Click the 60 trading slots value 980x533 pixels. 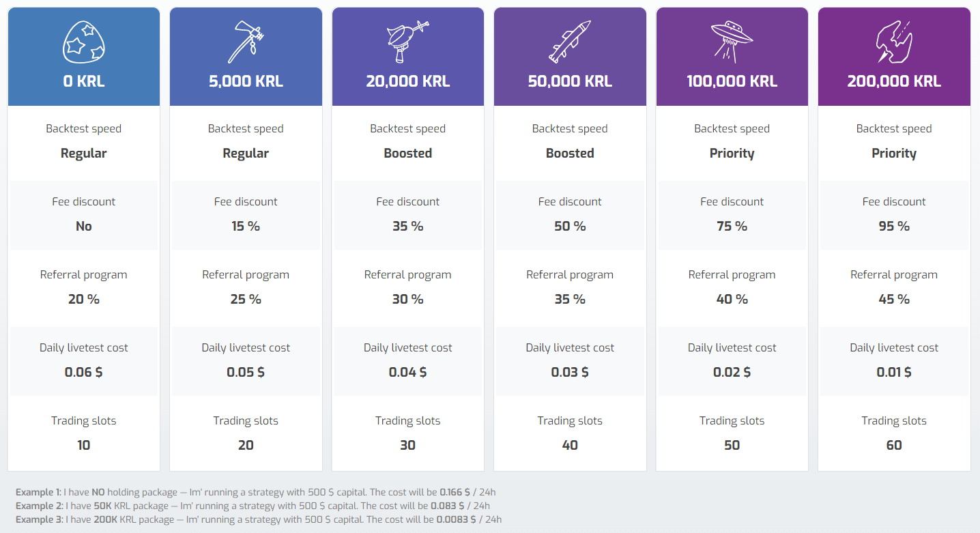tap(894, 445)
